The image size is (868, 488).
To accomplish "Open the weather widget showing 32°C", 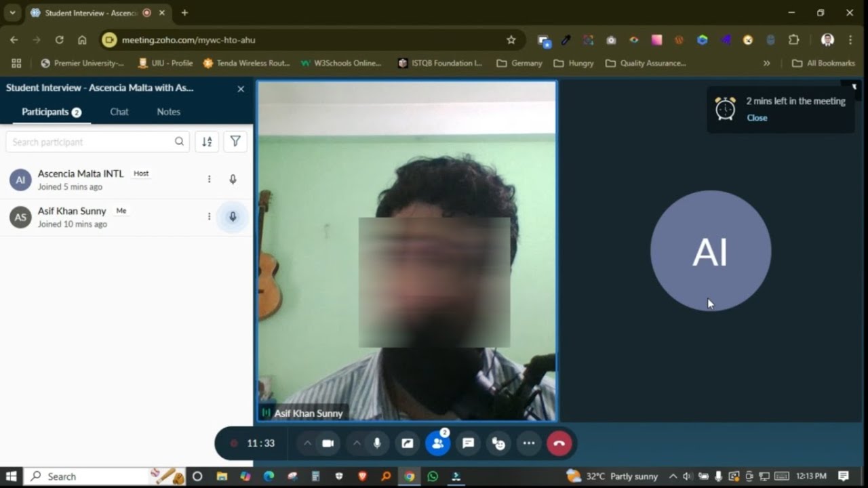I will point(612,476).
